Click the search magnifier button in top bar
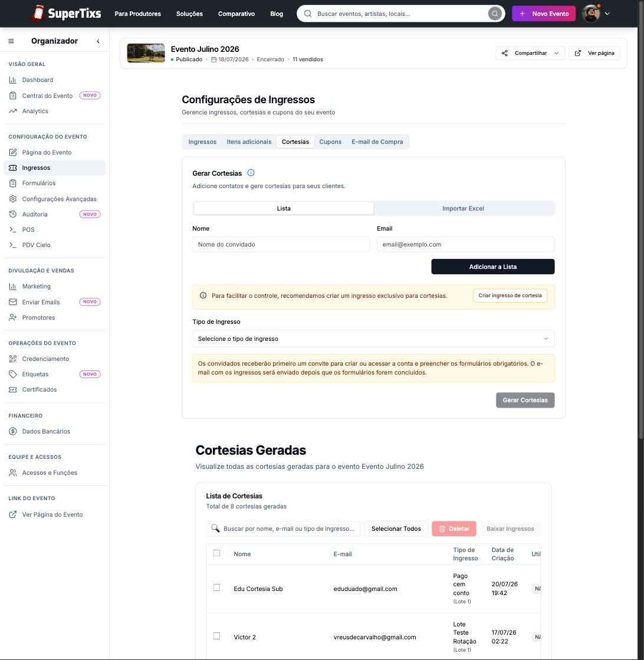Screen dimensions: 644x660 (x=495, y=14)
